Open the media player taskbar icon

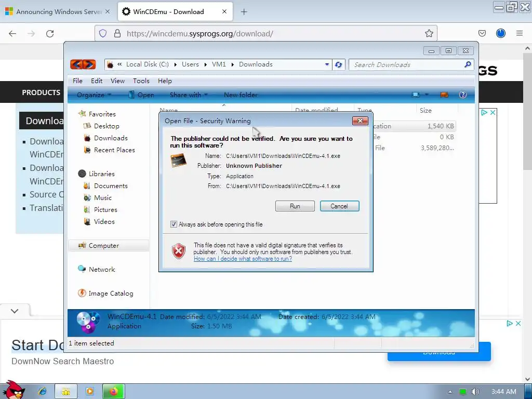[90, 391]
